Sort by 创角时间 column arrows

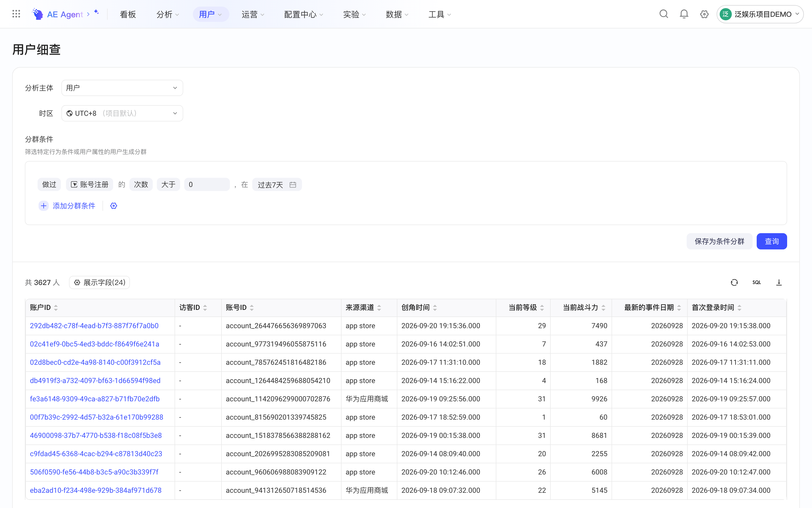(x=435, y=308)
